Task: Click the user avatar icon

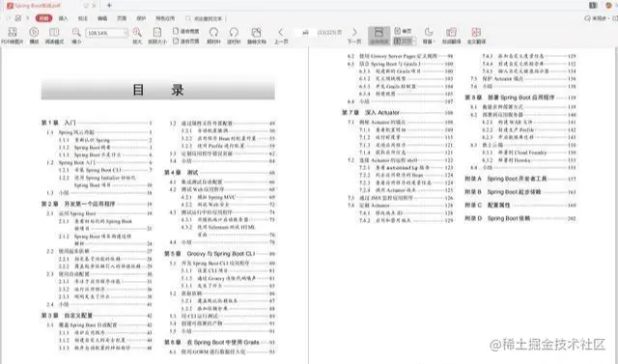Action: [609, 5]
